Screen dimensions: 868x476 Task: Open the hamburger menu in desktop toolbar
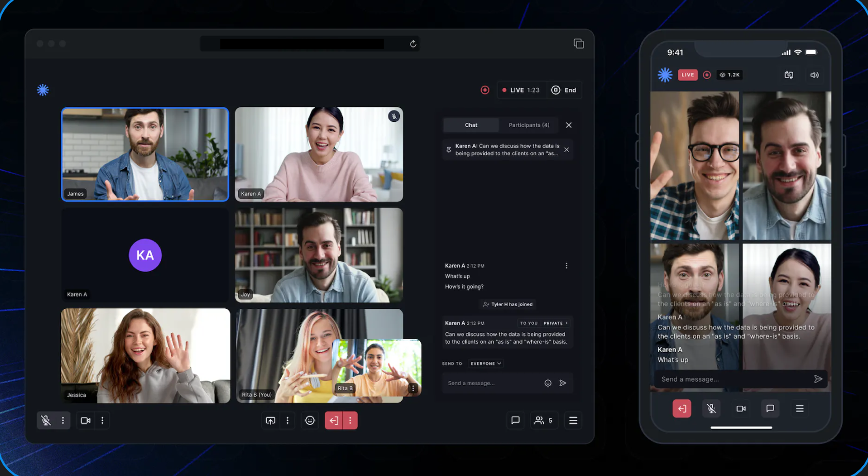tap(573, 421)
